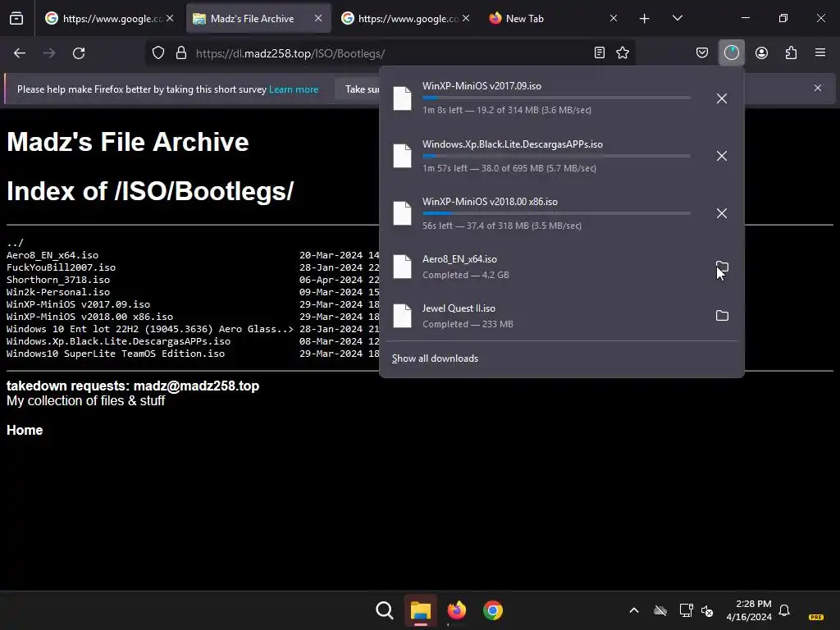Open the site security padlock icon
The height and width of the screenshot is (630, 840).
[181, 53]
